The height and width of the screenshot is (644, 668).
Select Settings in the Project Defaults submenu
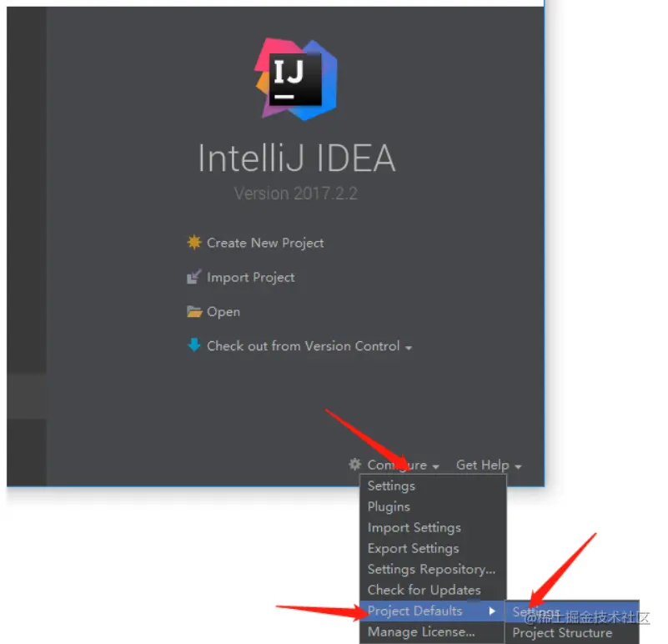572,612
